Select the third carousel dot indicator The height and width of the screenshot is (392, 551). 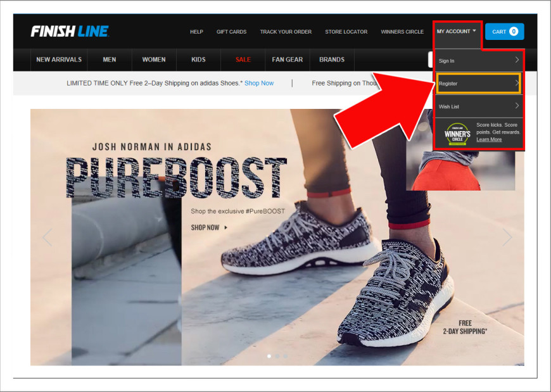(286, 356)
